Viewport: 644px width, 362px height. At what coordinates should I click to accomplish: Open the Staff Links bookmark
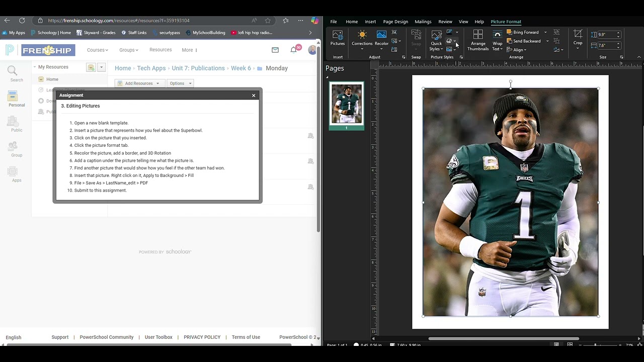pos(133,33)
